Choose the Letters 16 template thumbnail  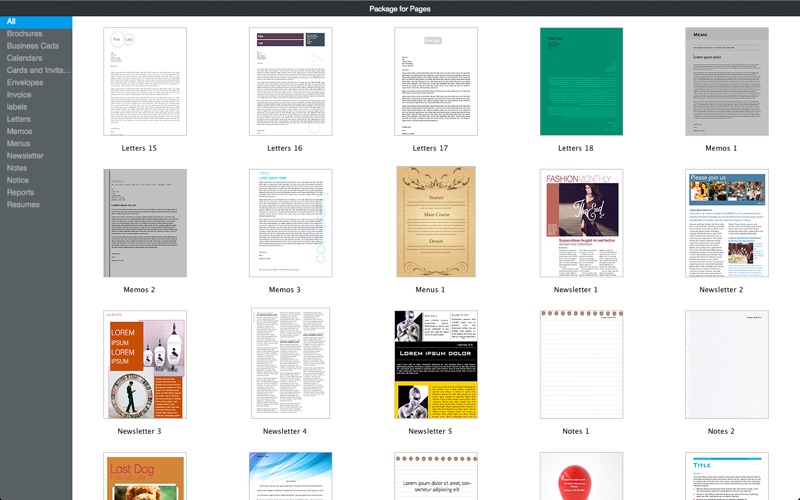tap(290, 82)
